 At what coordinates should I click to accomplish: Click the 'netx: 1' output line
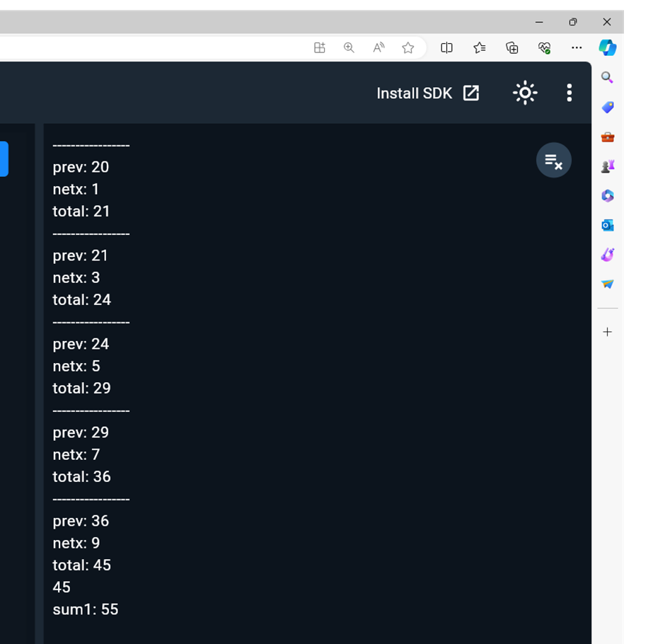pos(76,189)
